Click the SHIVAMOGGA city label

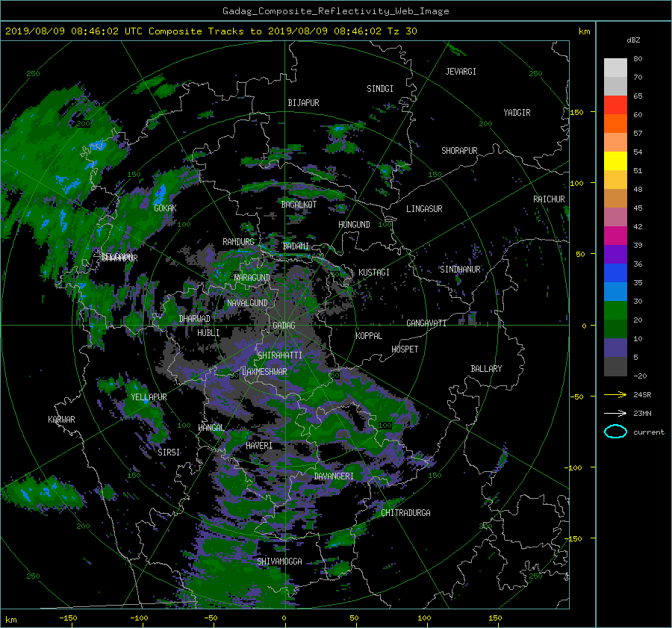coord(279,562)
